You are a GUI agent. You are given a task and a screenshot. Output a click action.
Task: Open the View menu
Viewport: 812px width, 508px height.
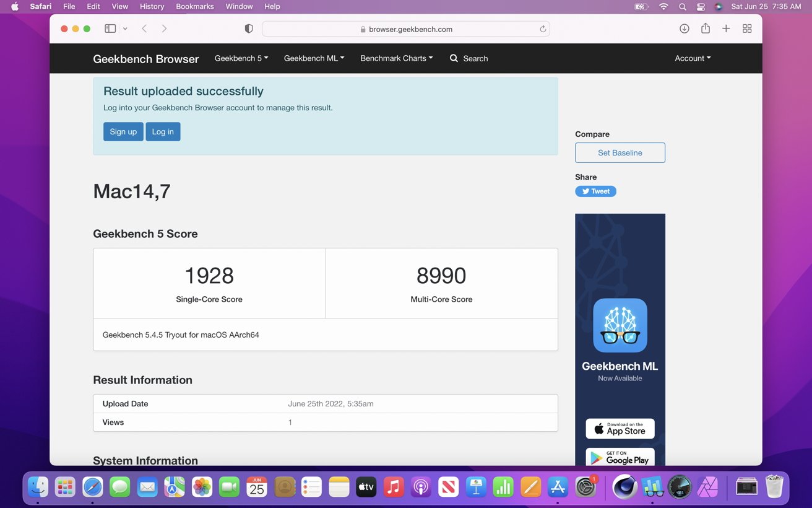click(x=120, y=6)
